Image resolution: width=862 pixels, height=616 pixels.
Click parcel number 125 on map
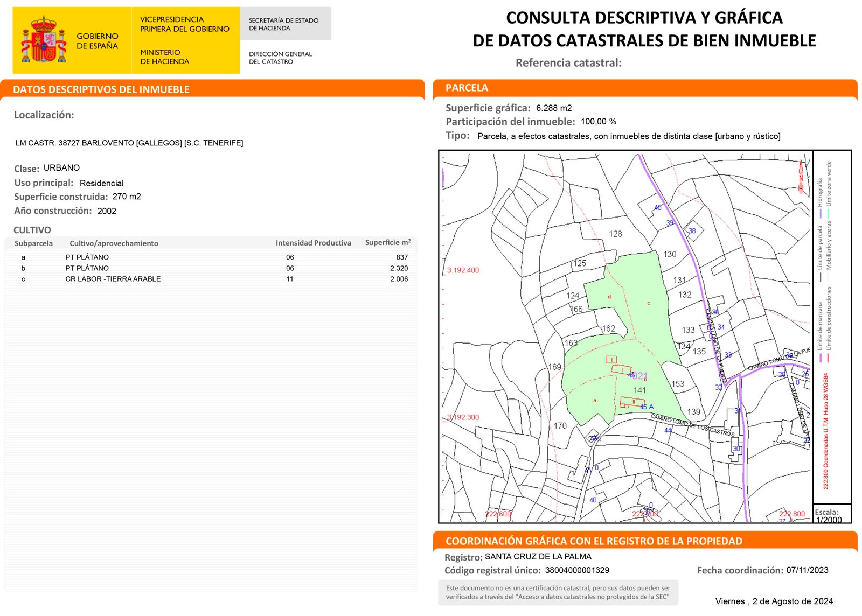(x=580, y=263)
